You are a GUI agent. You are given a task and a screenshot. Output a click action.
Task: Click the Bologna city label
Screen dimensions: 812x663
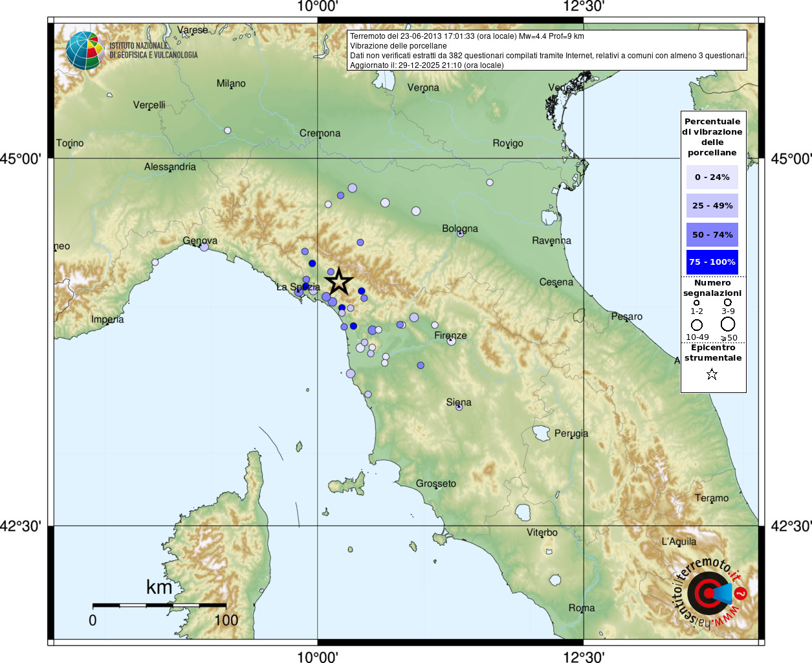[x=460, y=229]
